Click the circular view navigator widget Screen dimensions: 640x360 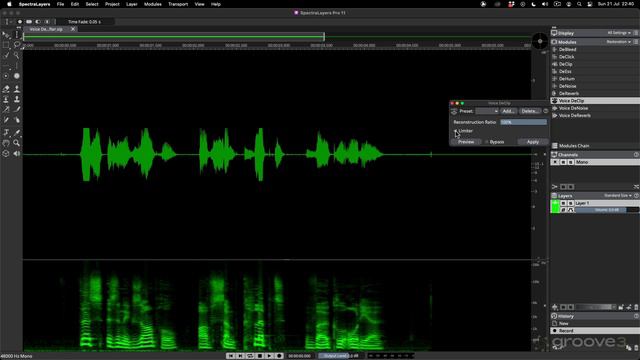(540, 41)
